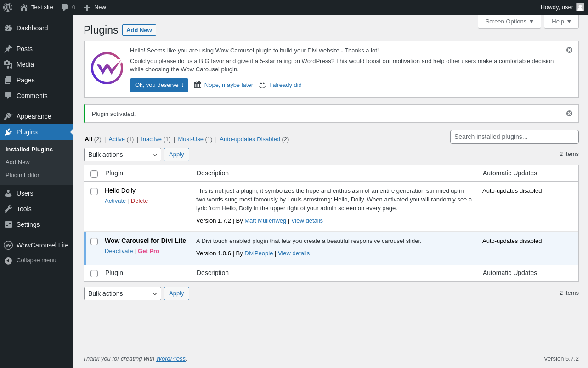
Task: Open the top Bulk actions dropdown
Action: pos(123,155)
